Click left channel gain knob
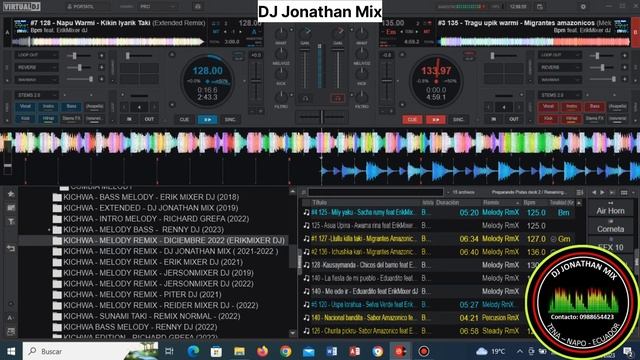Image resolution: width=640 pixels, height=360 pixels. pos(305,32)
